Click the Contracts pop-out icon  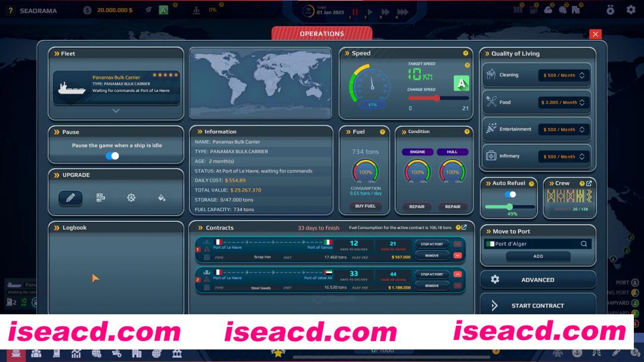[x=464, y=227]
